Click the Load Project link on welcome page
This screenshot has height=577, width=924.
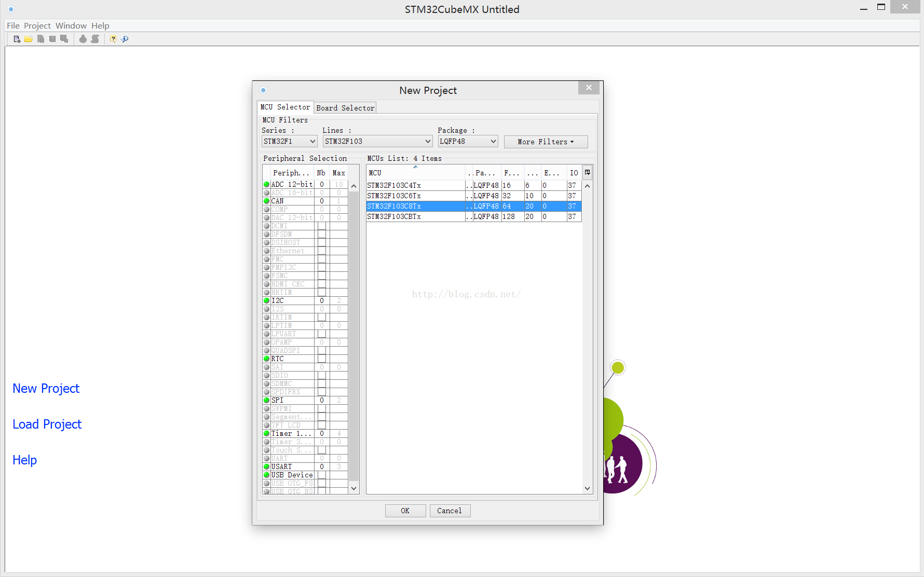tap(47, 424)
